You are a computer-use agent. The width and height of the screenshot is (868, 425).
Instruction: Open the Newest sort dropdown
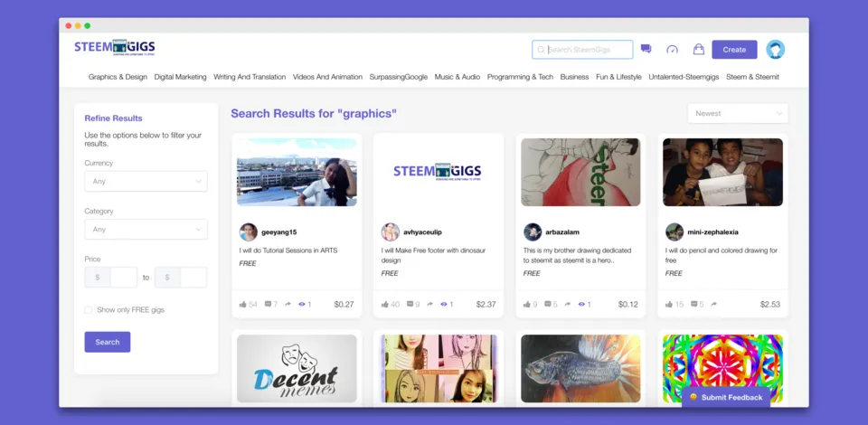(x=738, y=113)
